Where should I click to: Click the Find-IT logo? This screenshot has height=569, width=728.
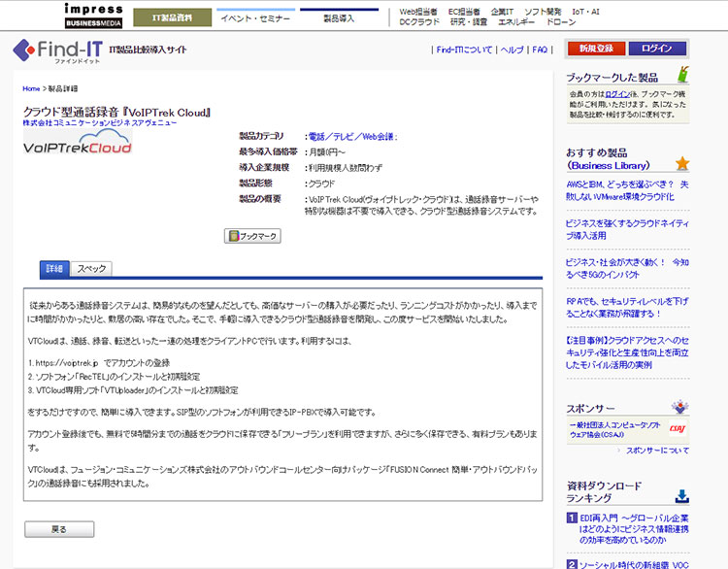(x=56, y=49)
